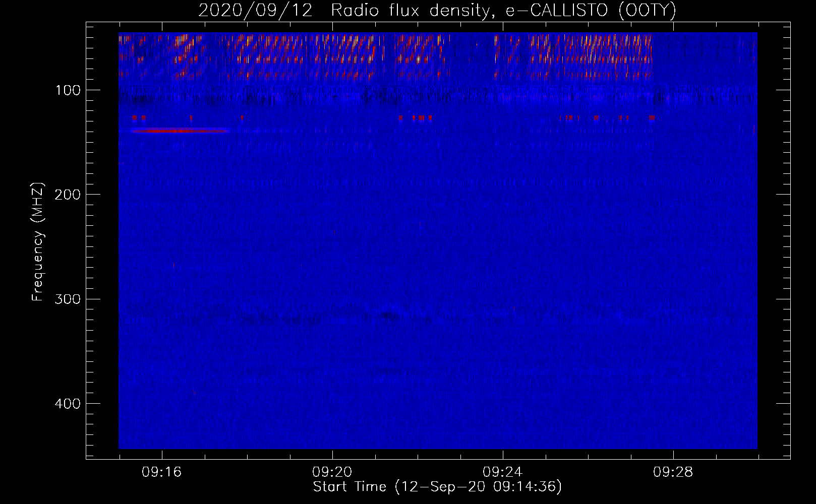
Task: Click the plot title 'Radio flux density, e-CALLISTO (OOTY)'
Action: pos(503,10)
